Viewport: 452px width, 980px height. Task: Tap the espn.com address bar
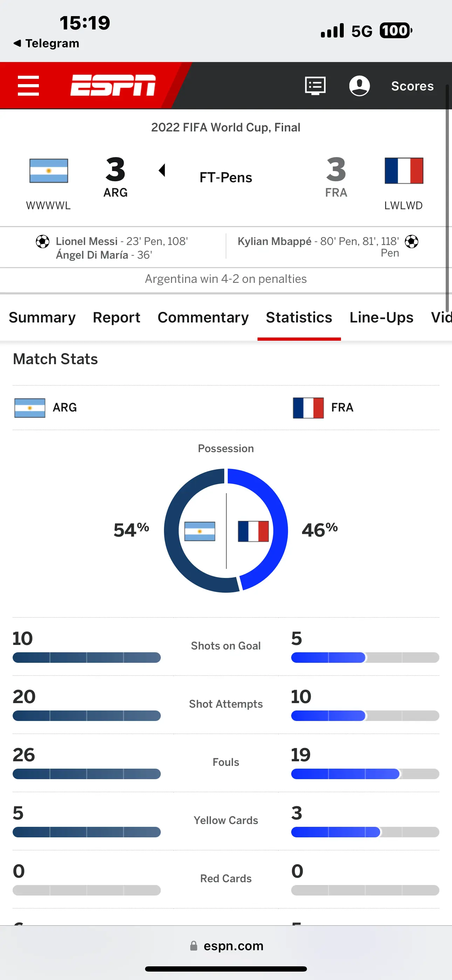tap(226, 946)
